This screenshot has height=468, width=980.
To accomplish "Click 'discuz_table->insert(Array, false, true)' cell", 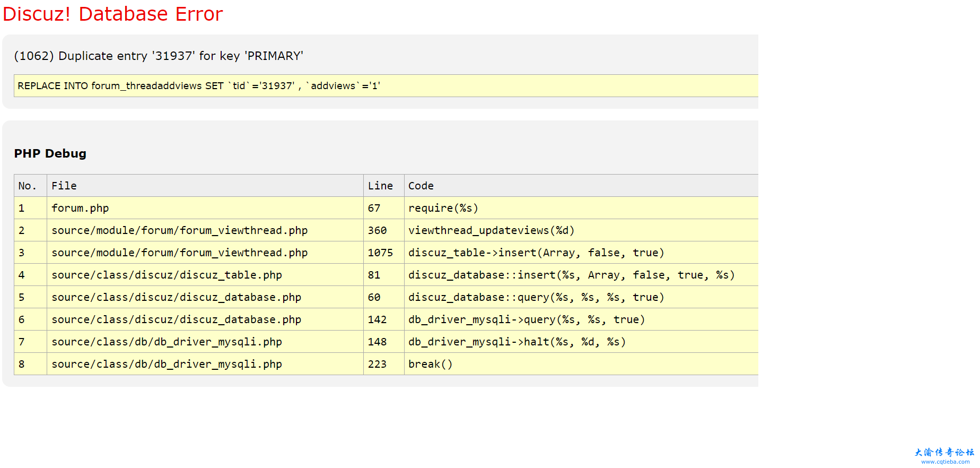I will coord(581,253).
